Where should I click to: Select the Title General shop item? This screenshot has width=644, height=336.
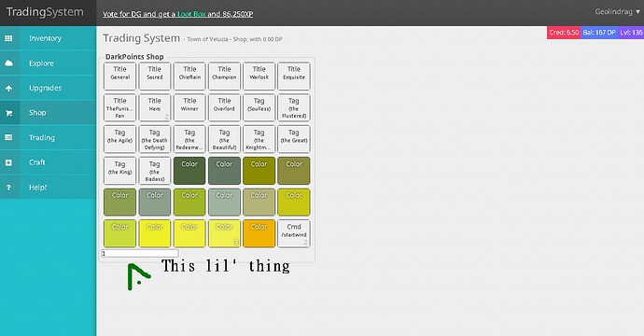tap(119, 76)
